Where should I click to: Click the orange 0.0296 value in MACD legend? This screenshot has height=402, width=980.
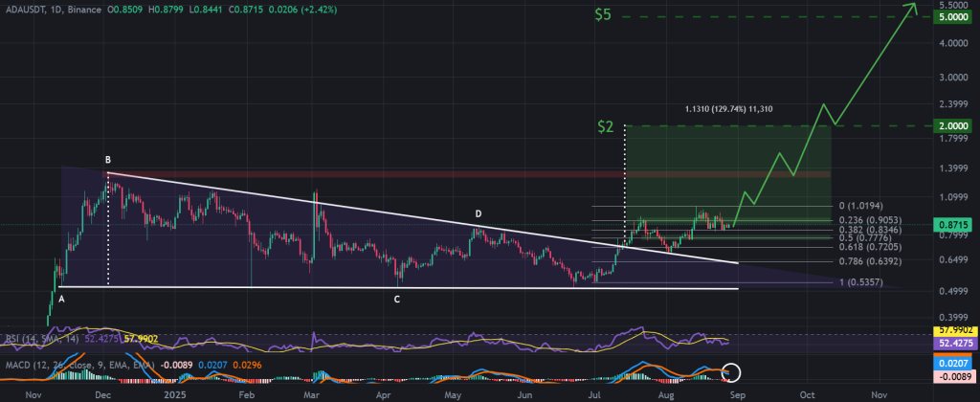[x=248, y=364]
